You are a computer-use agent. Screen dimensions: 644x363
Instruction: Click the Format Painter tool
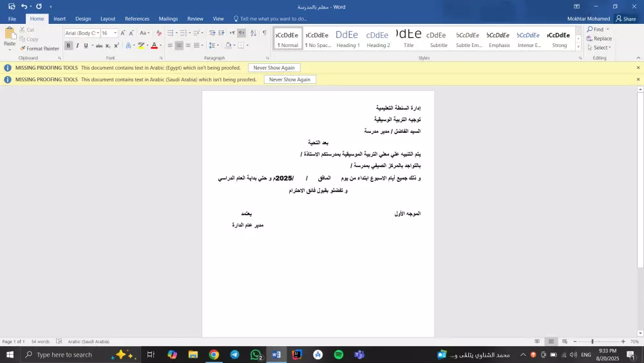click(39, 48)
